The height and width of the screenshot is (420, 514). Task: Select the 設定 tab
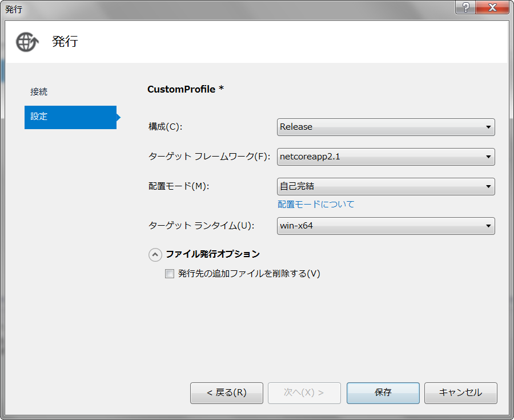[70, 117]
